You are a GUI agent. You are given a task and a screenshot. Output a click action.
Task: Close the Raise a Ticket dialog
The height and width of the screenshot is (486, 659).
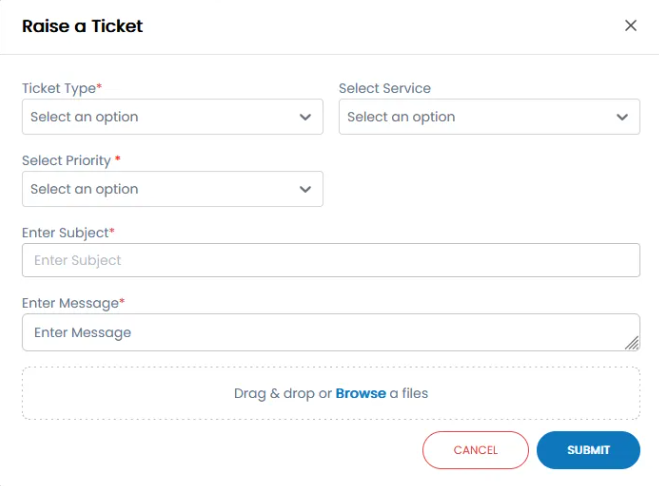630,26
